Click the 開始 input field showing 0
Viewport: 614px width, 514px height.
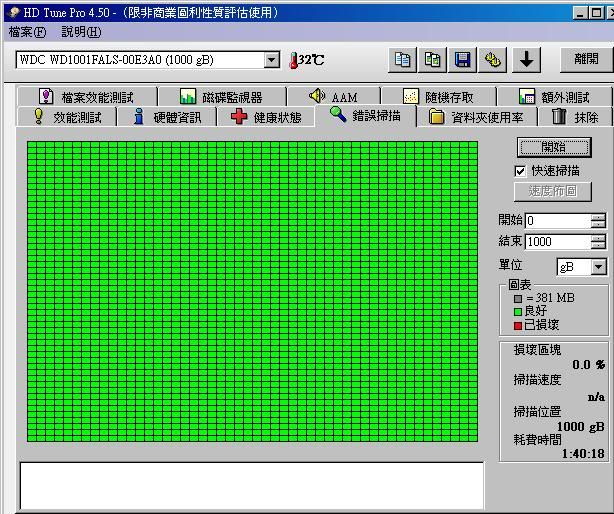558,221
